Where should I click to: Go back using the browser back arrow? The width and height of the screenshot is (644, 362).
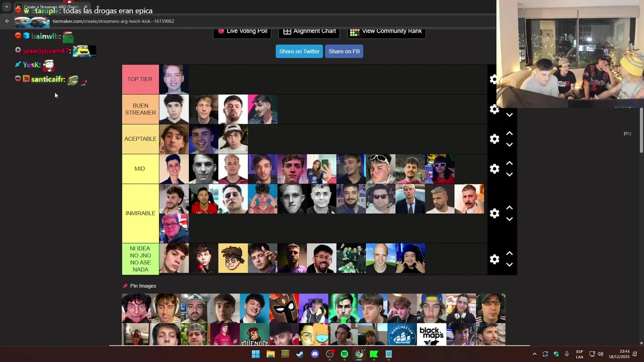7,21
